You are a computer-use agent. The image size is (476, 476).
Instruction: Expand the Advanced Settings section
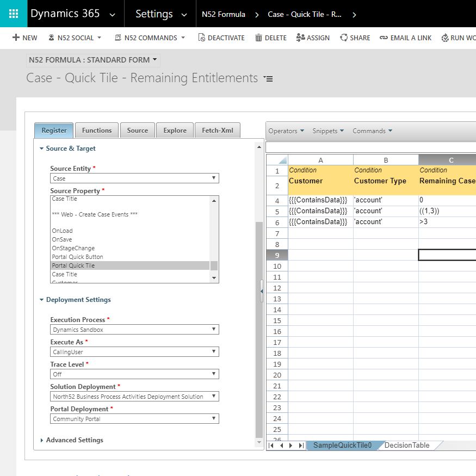click(72, 440)
